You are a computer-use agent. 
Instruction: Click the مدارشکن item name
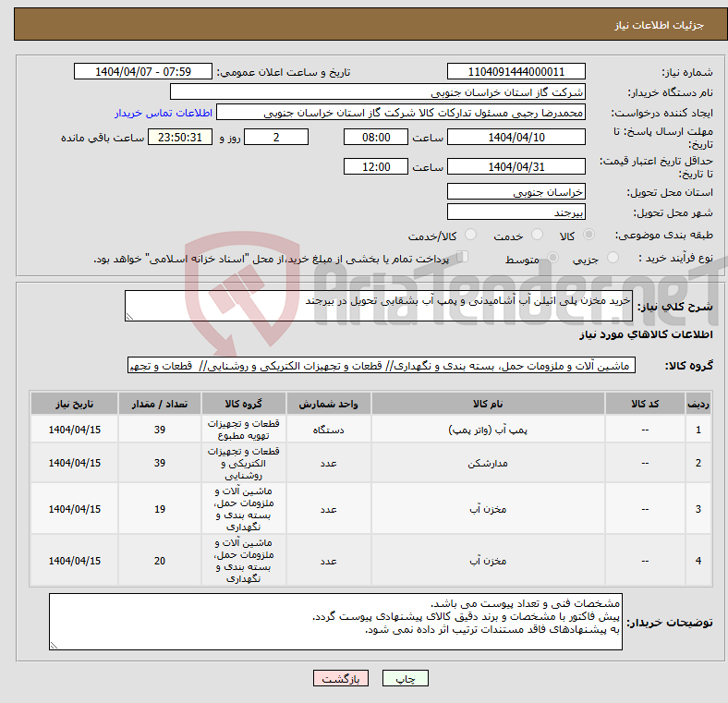(x=488, y=463)
